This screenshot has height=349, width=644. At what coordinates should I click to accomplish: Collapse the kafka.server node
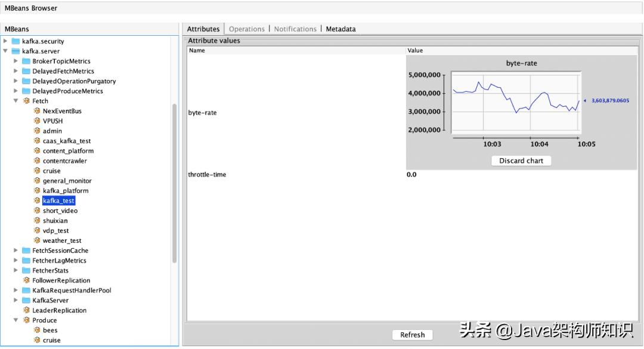click(x=5, y=51)
